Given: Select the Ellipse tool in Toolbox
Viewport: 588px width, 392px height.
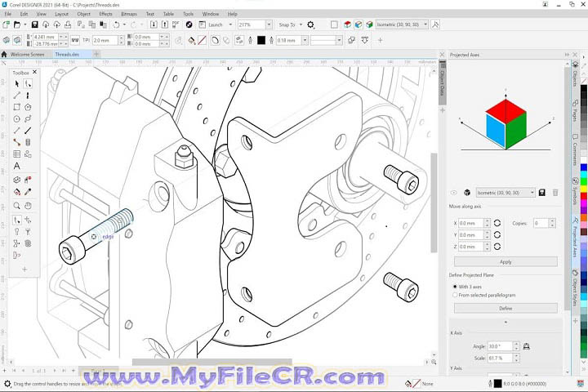Looking at the screenshot, I should pyautogui.click(x=17, y=119).
